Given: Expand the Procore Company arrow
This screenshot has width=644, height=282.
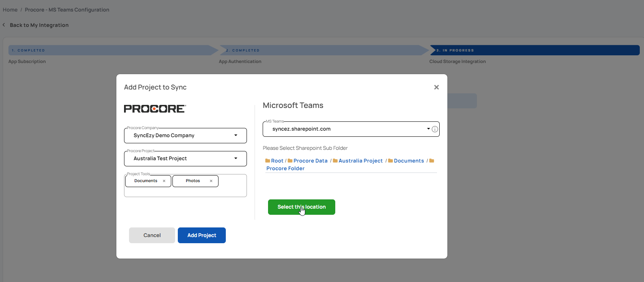Looking at the screenshot, I should (236, 135).
